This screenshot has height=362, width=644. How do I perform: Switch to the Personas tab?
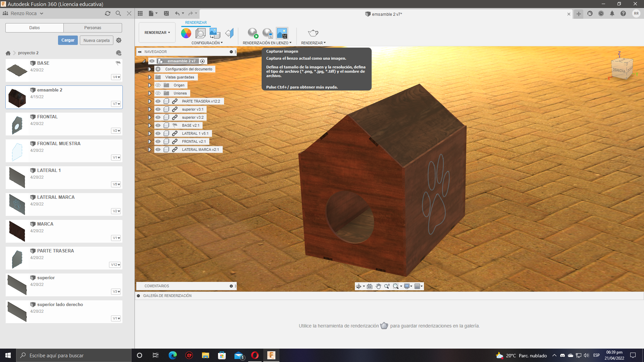(93, 28)
